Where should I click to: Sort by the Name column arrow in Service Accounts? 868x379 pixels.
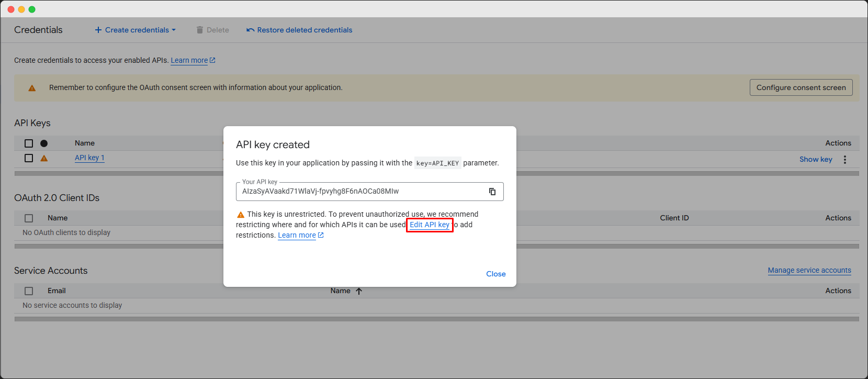coord(359,291)
